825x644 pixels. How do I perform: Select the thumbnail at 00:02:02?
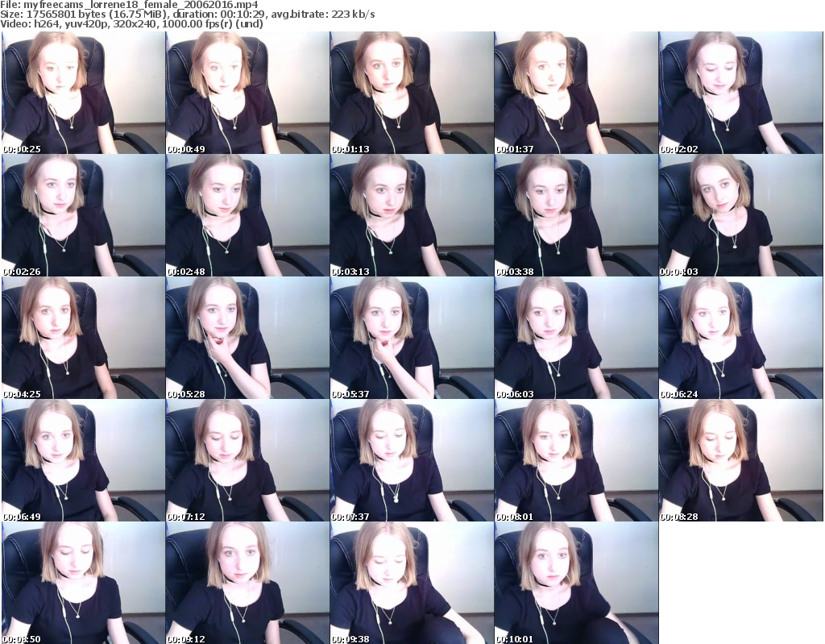point(740,93)
